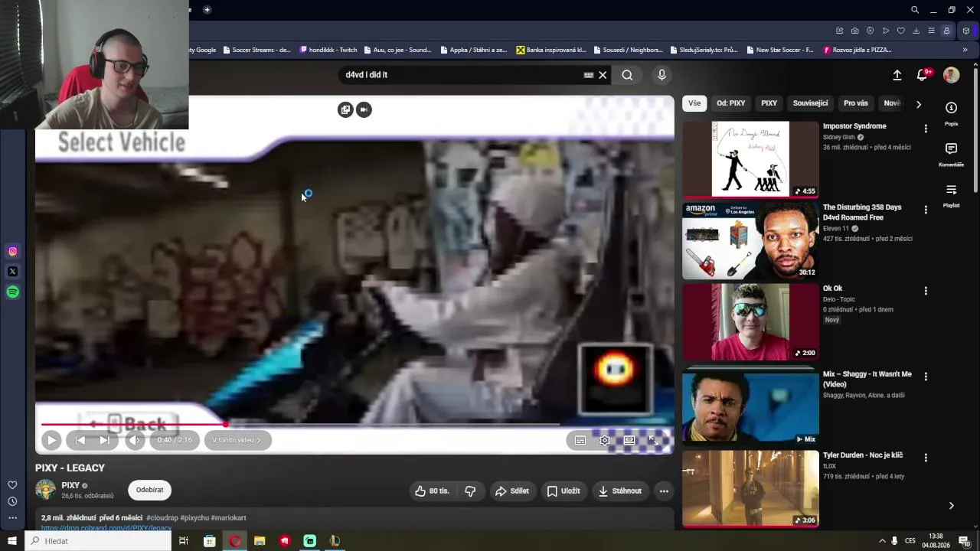Select the 'PIXY' filter chip

[769, 103]
